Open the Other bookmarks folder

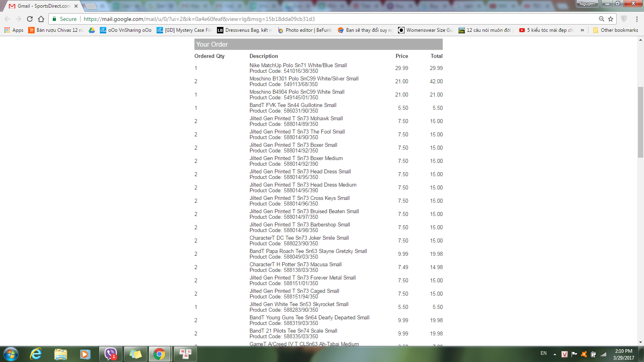(x=615, y=30)
